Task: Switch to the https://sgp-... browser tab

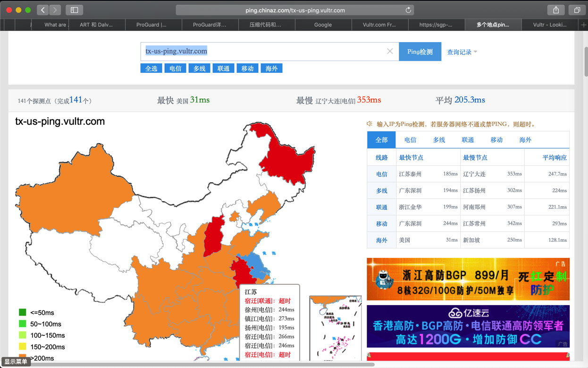Action: [x=436, y=25]
